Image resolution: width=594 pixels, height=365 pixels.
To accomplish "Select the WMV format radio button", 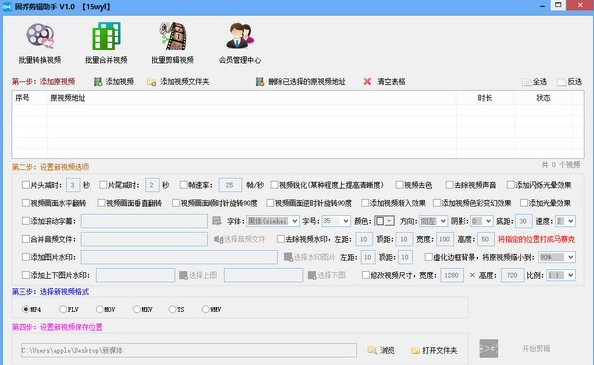I will 205,309.
